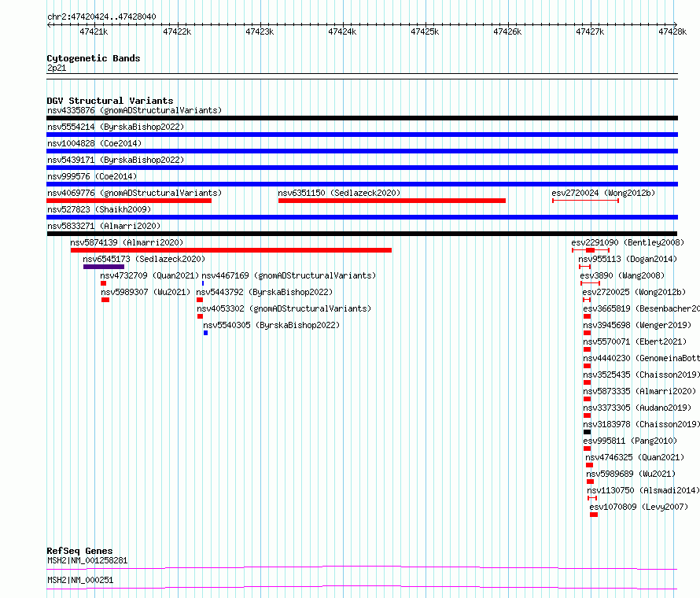
Task: Open nsv4467169 gnomADStructuralVariants label
Action: (289, 275)
